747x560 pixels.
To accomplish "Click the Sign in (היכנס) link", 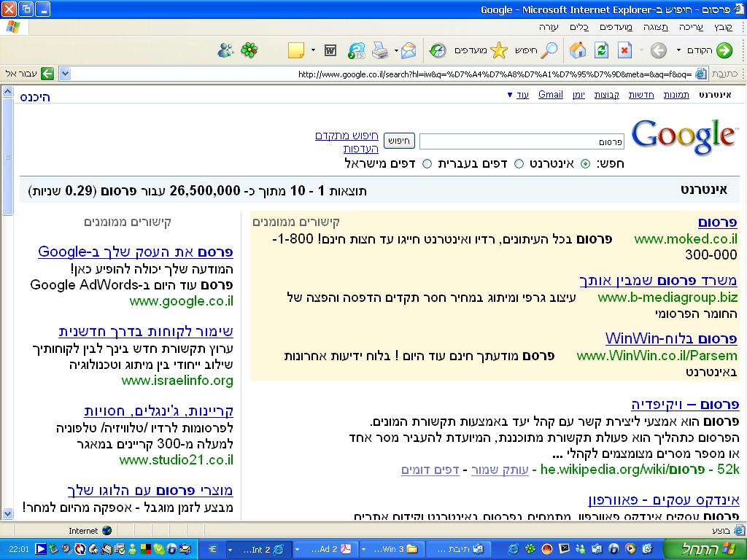I will 35,97.
